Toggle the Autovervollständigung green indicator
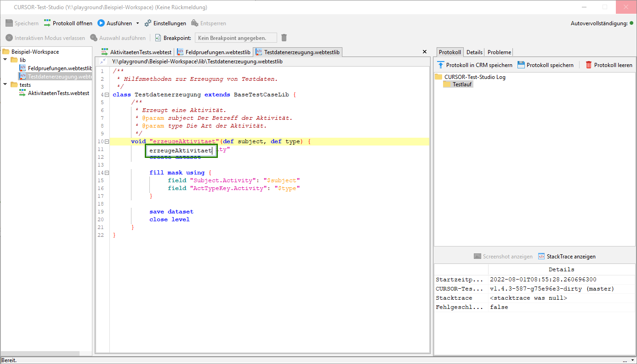The image size is (637, 364). (x=631, y=23)
